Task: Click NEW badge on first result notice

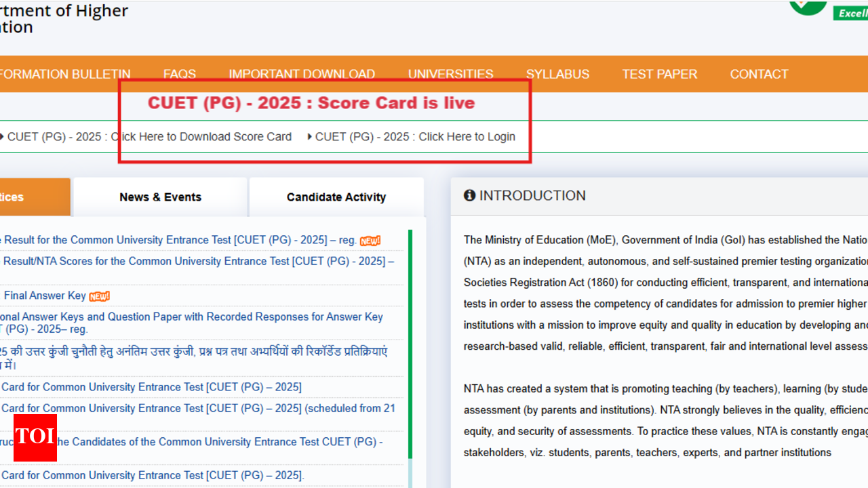Action: [370, 241]
